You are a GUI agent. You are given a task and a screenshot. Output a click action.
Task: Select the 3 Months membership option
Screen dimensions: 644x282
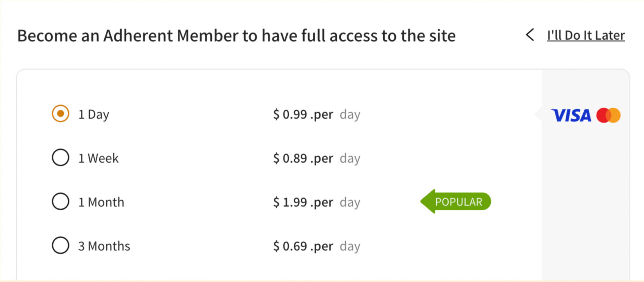pyautogui.click(x=60, y=245)
